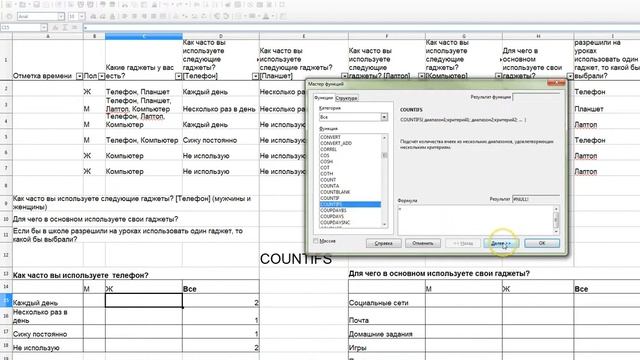The image size is (640, 360).
Task: Click the Cut scissors icon
Action: [x=125, y=5]
